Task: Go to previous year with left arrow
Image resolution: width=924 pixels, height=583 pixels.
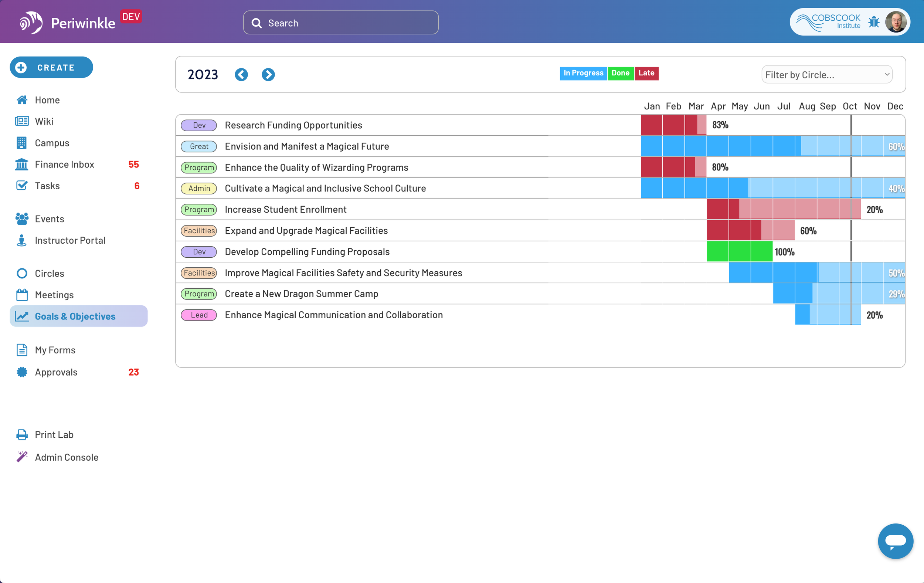Action: coord(241,74)
